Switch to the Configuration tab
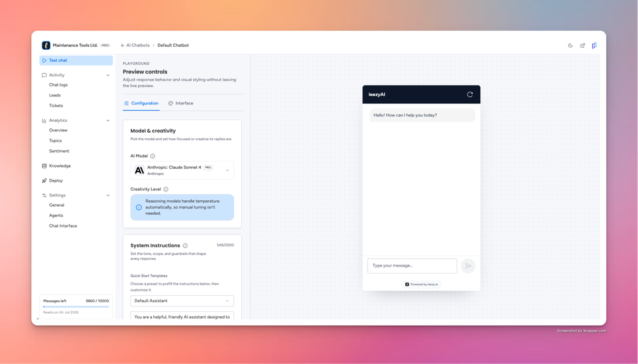Image resolution: width=638 pixels, height=364 pixels. tap(141, 103)
